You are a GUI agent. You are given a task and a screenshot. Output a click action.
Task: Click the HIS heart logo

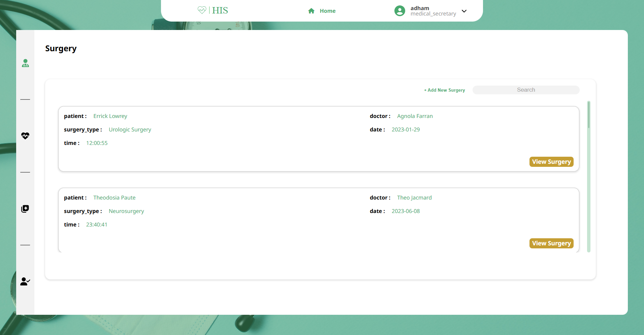click(x=202, y=10)
